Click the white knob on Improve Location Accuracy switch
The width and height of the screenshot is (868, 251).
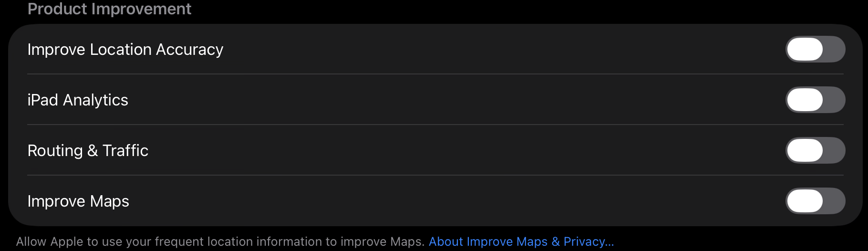click(x=805, y=49)
